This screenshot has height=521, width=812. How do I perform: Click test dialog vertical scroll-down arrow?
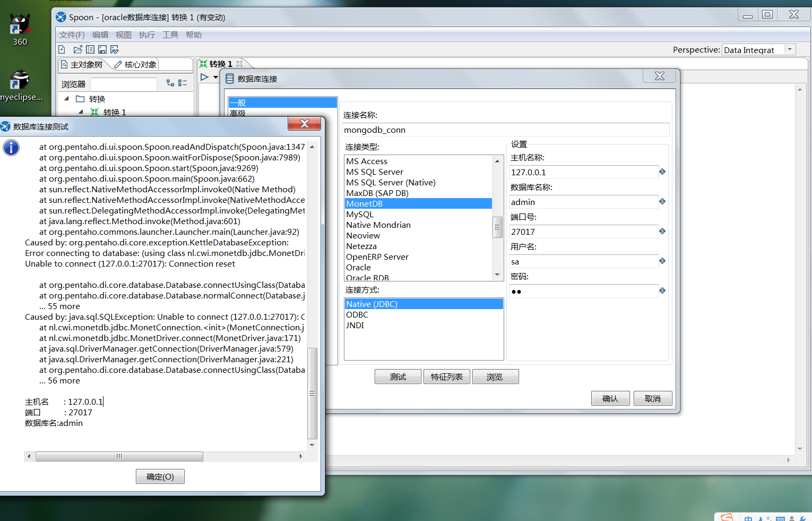[x=312, y=445]
